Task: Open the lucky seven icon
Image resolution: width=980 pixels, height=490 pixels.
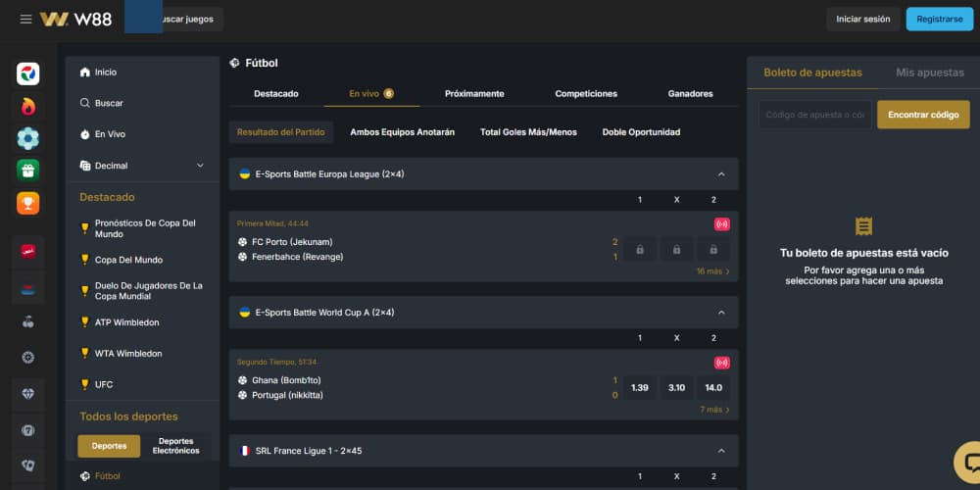Action: coord(28,430)
